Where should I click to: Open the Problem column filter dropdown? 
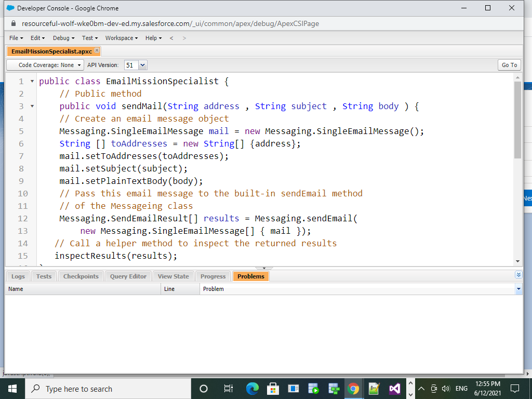518,288
